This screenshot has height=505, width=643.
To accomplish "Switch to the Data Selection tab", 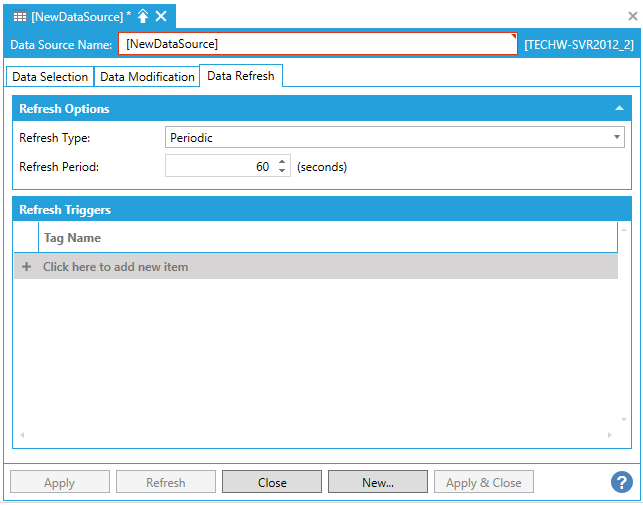I will (x=50, y=77).
